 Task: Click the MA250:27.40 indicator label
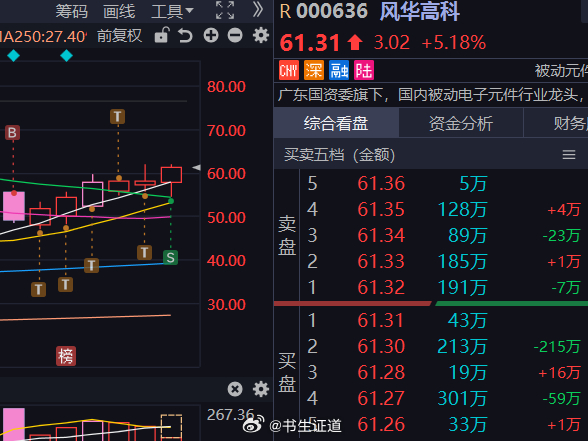click(x=43, y=36)
